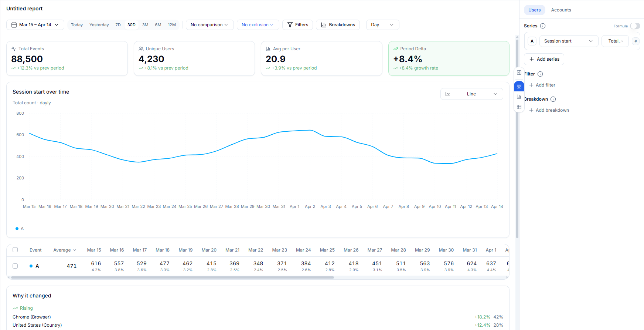Collapse the side panel using the panel icon
This screenshot has width=644, height=330.
[519, 73]
